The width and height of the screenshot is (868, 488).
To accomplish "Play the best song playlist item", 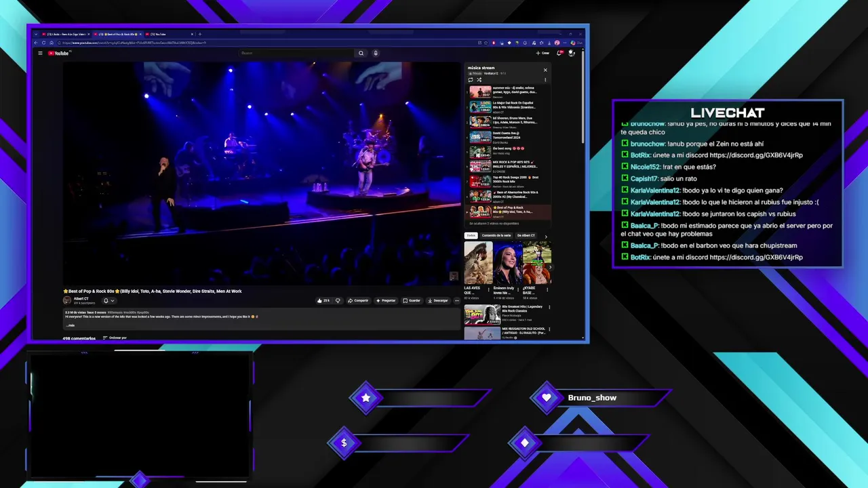I will pos(509,151).
